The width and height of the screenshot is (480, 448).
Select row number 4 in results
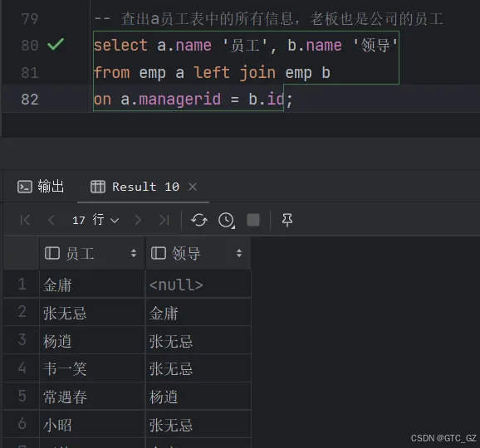(x=22, y=368)
